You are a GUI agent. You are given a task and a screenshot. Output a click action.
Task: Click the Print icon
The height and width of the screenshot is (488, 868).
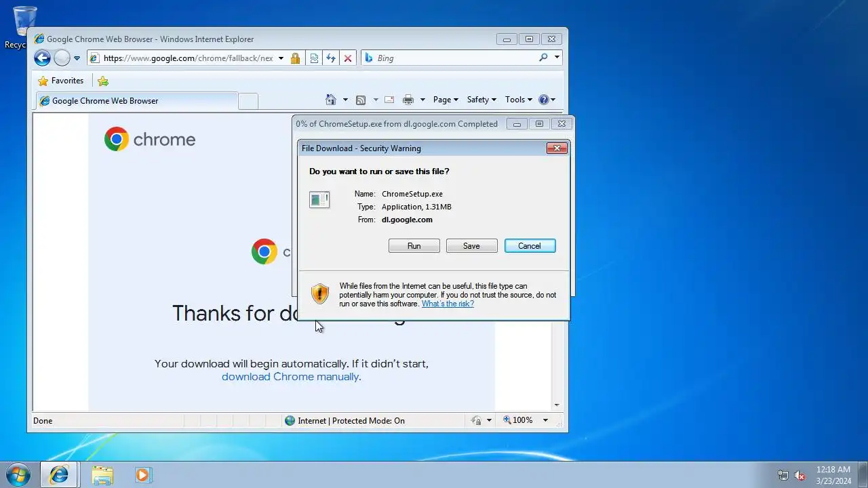click(x=408, y=100)
